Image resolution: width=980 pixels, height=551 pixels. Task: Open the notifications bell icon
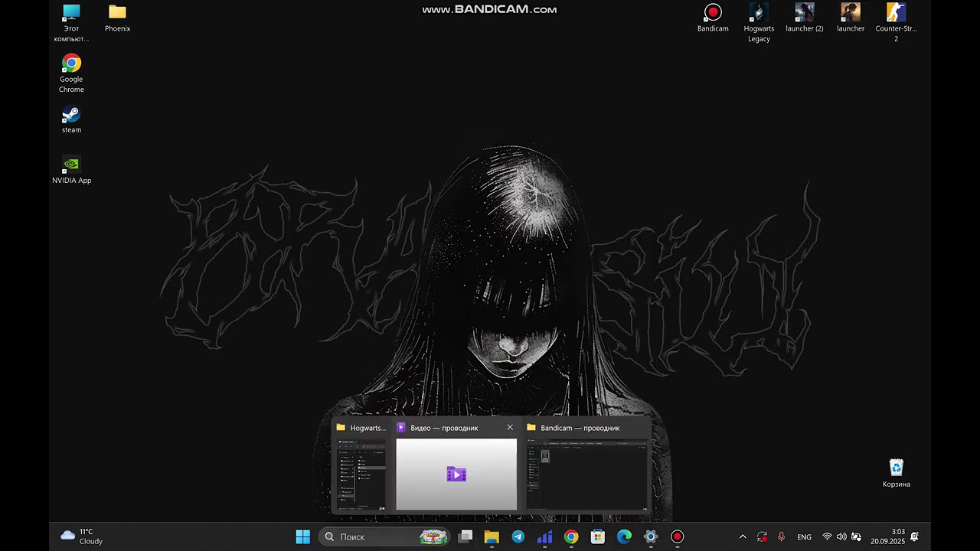click(x=914, y=537)
